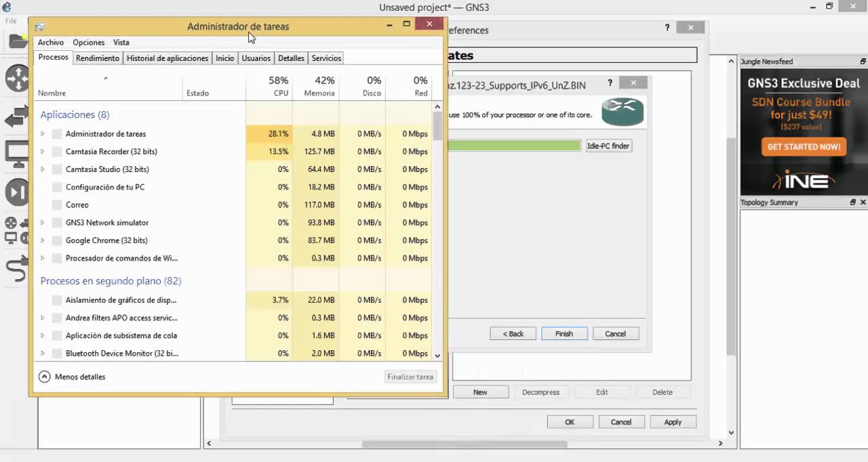Open the Archivo menu in Task Manager
The width and height of the screenshot is (868, 462).
pos(51,42)
